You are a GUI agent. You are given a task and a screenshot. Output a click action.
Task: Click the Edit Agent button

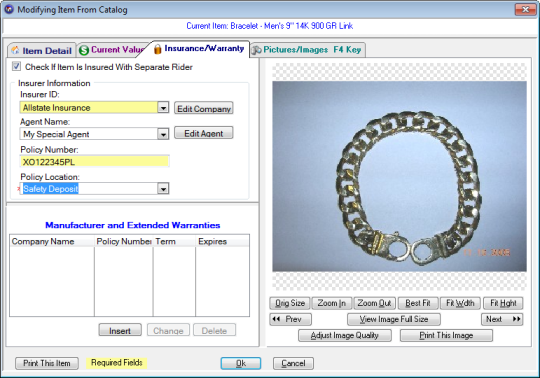204,133
